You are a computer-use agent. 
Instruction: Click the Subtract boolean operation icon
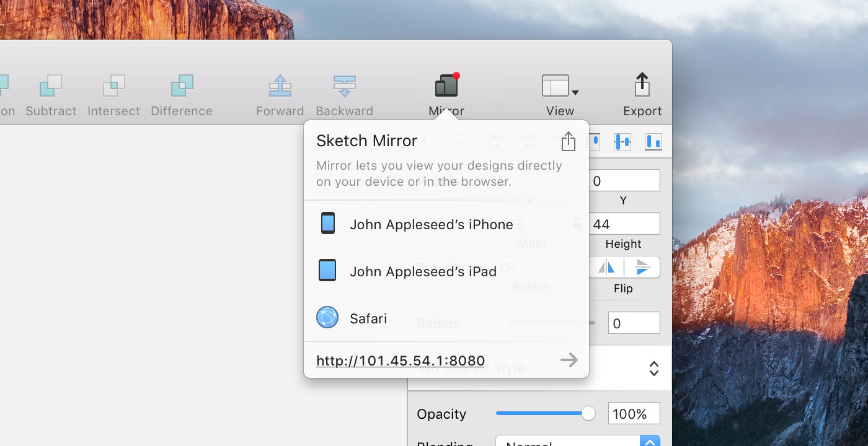click(51, 86)
